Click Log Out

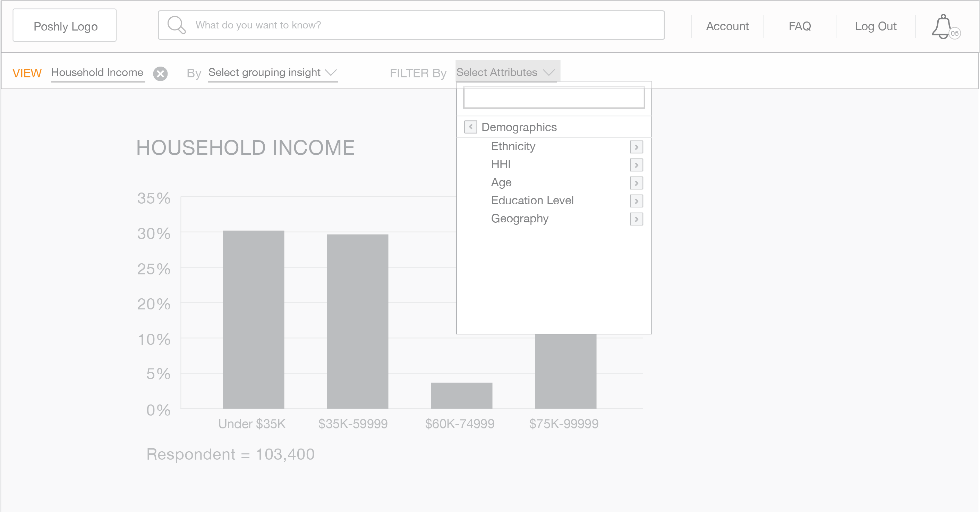coord(876,26)
